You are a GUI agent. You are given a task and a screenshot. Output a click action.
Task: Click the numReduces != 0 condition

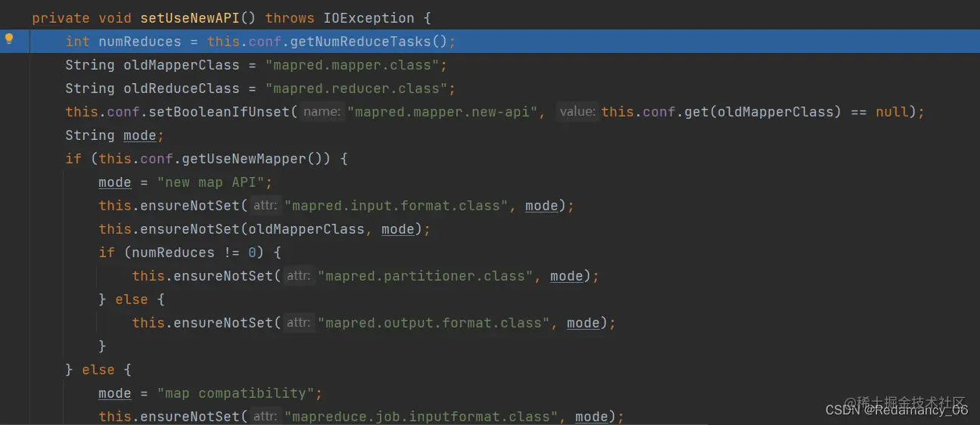[x=194, y=253]
